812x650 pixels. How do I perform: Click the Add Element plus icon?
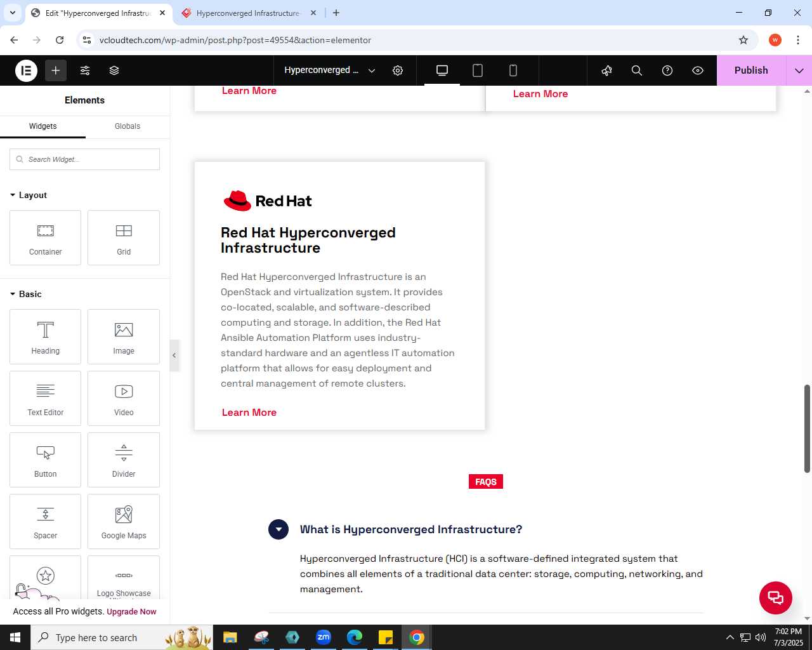point(56,70)
